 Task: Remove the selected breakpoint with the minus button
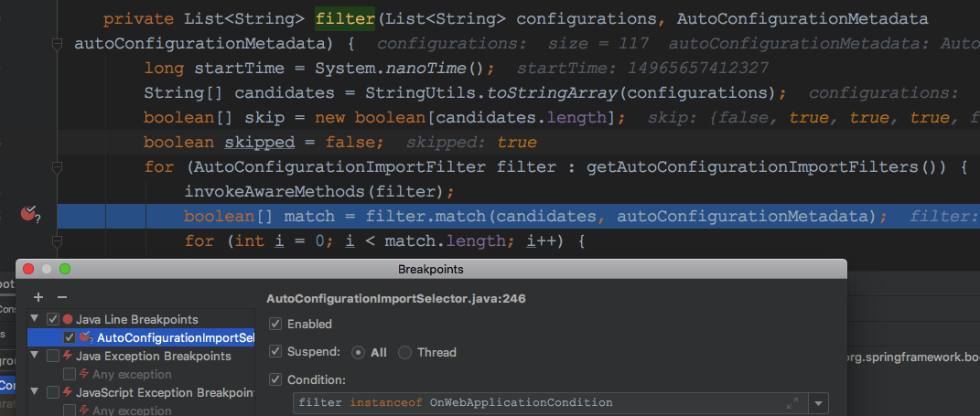point(61,297)
